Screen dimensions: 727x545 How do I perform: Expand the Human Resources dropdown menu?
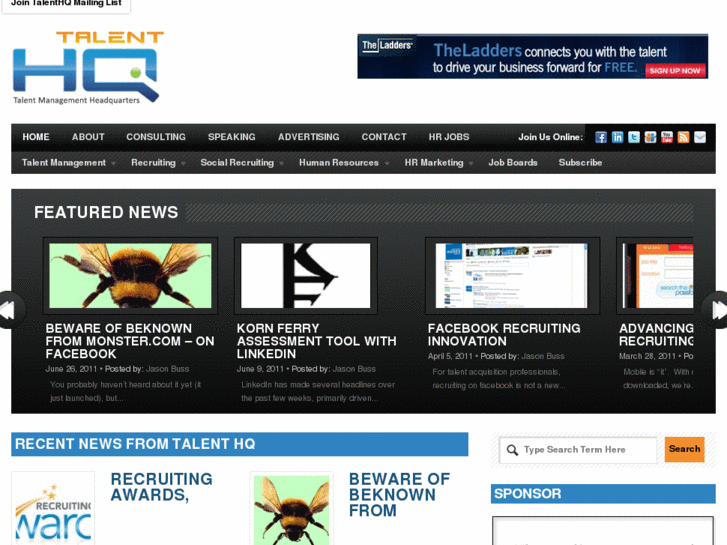344,163
